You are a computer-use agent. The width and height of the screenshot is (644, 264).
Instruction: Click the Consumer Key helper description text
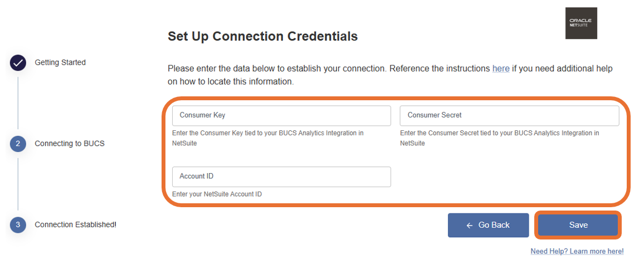268,138
